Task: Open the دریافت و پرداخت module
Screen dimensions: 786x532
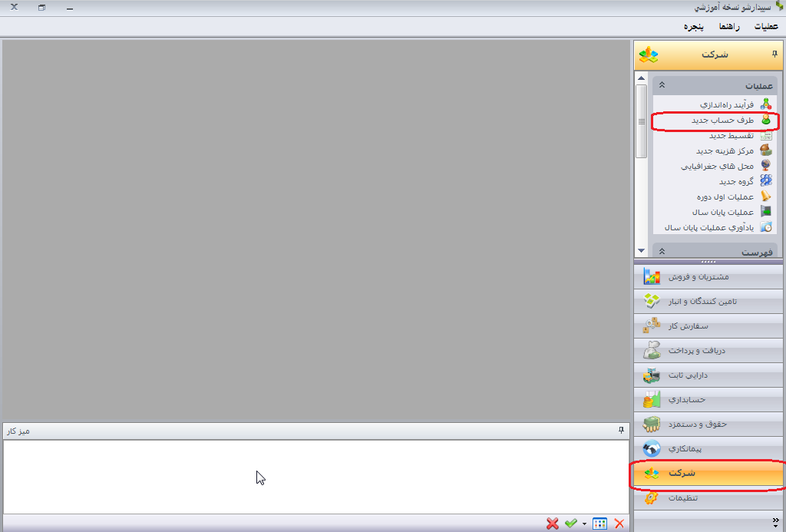Action: click(708, 351)
